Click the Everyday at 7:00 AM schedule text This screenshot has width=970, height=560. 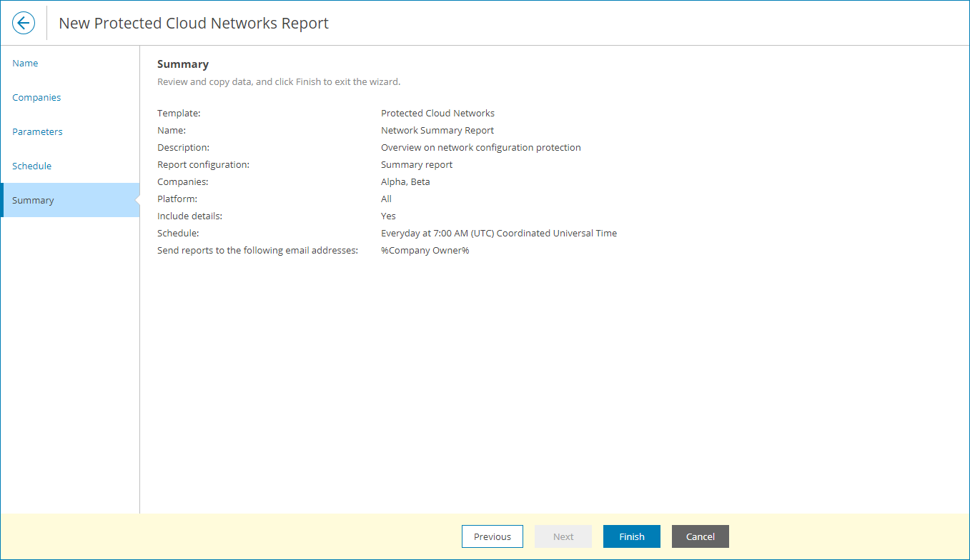pyautogui.click(x=499, y=233)
